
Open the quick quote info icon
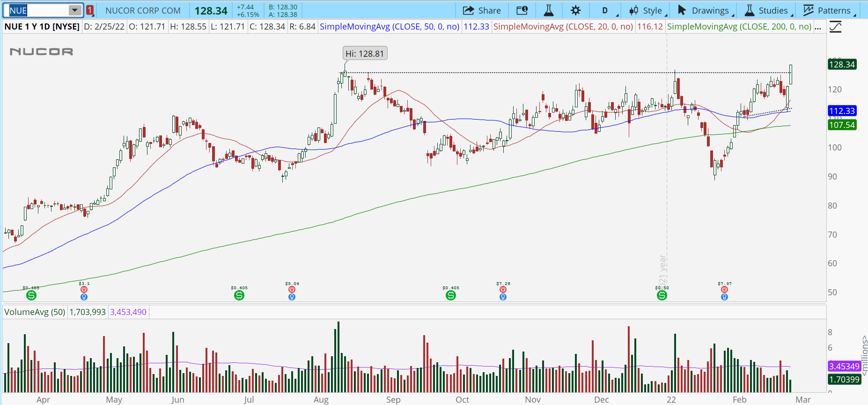(522, 10)
